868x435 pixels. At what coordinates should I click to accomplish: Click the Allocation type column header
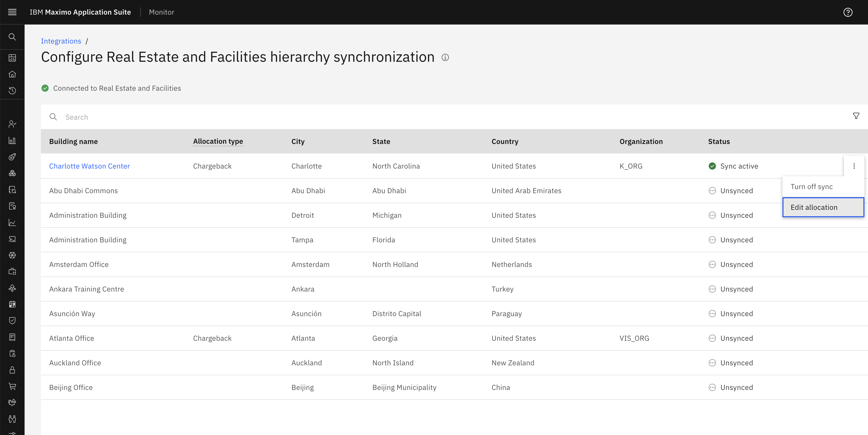(x=218, y=142)
